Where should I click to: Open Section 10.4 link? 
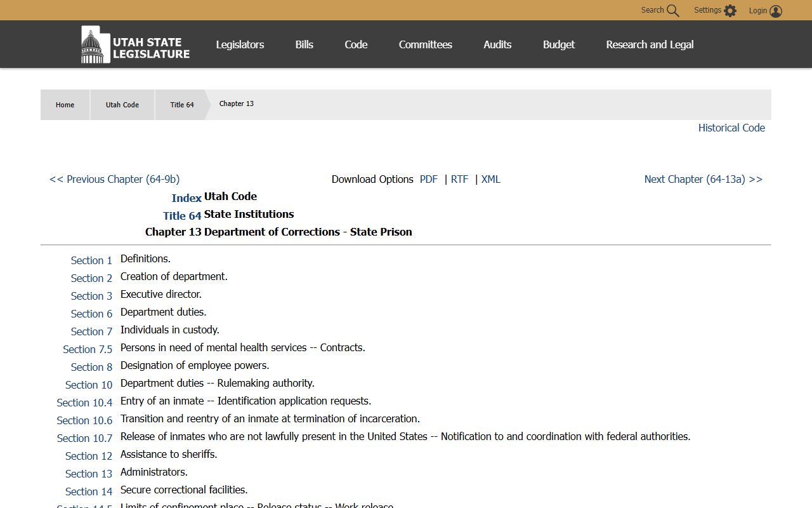pyautogui.click(x=84, y=403)
